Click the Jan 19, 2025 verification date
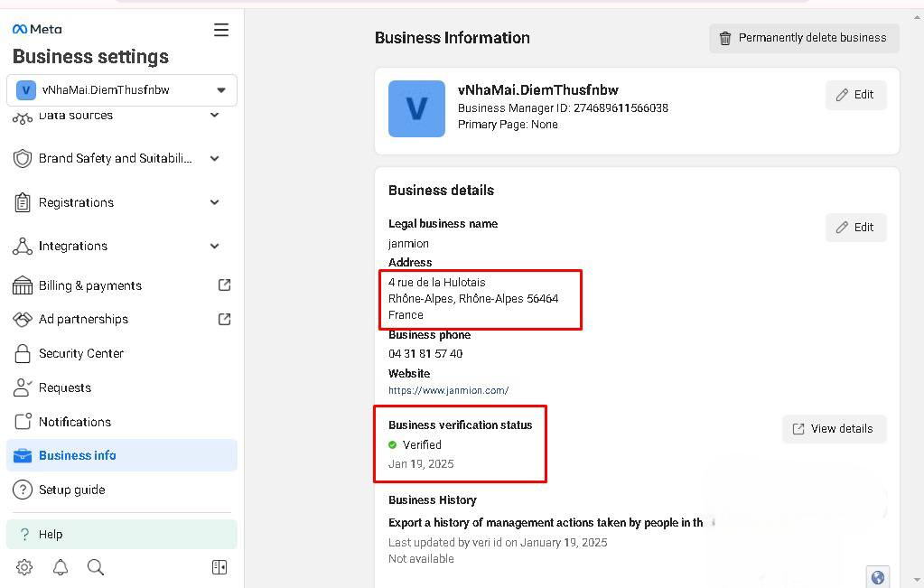This screenshot has height=588, width=924. [x=421, y=463]
